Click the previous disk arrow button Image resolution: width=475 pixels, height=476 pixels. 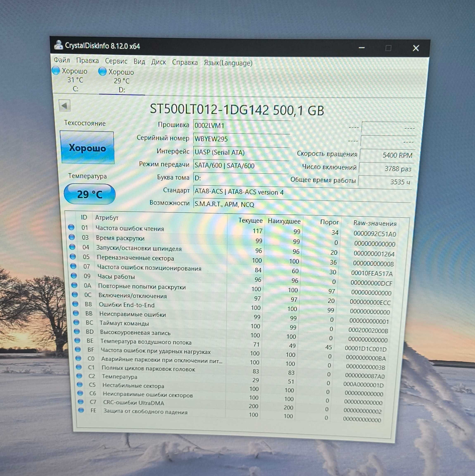click(x=64, y=106)
